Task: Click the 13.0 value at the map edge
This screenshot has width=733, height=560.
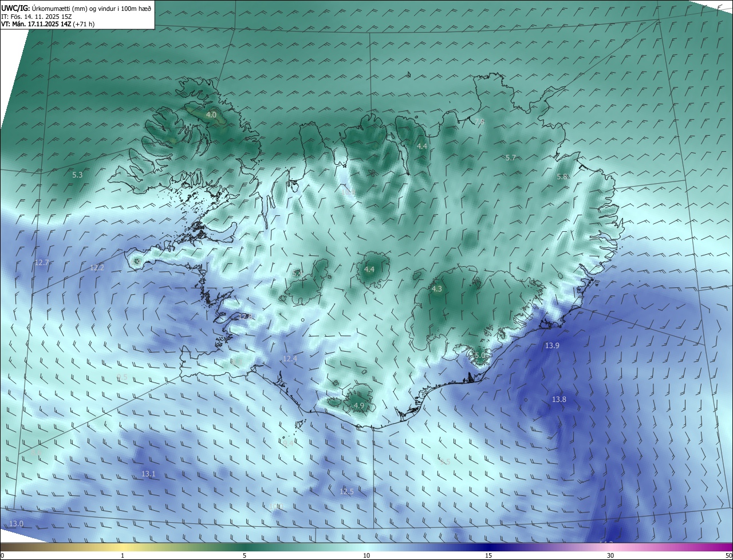Action: (17, 523)
